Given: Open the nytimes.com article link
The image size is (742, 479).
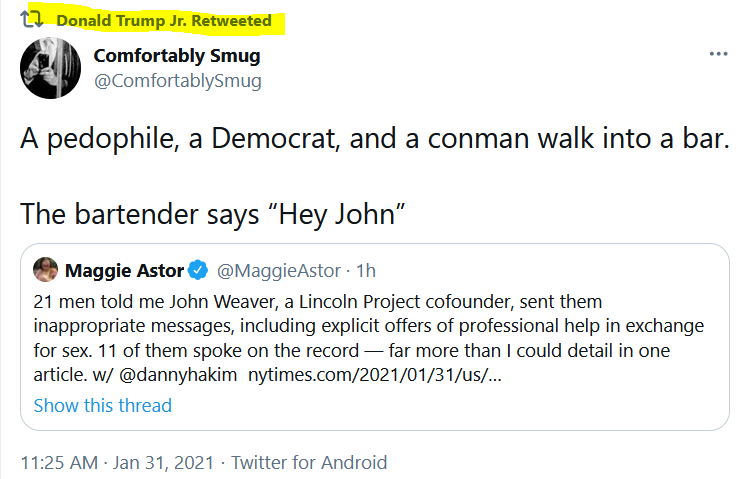Looking at the screenshot, I should 375,375.
